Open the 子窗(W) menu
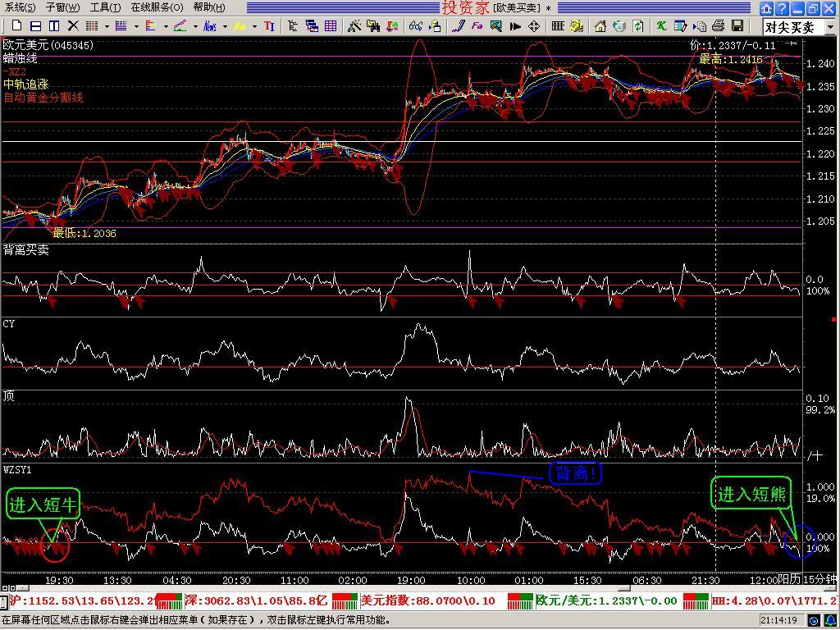The width and height of the screenshot is (840, 630). coord(62,7)
